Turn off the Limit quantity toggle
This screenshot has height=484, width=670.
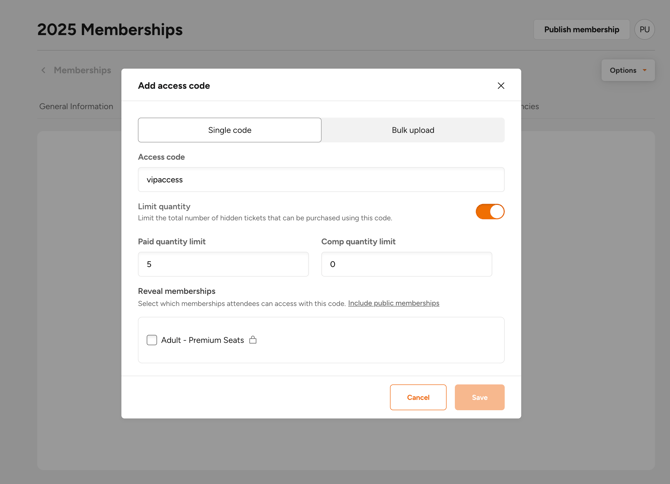pyautogui.click(x=490, y=211)
